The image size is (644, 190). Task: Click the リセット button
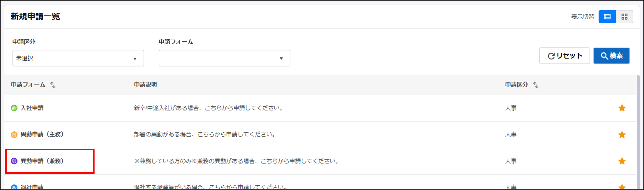click(565, 56)
